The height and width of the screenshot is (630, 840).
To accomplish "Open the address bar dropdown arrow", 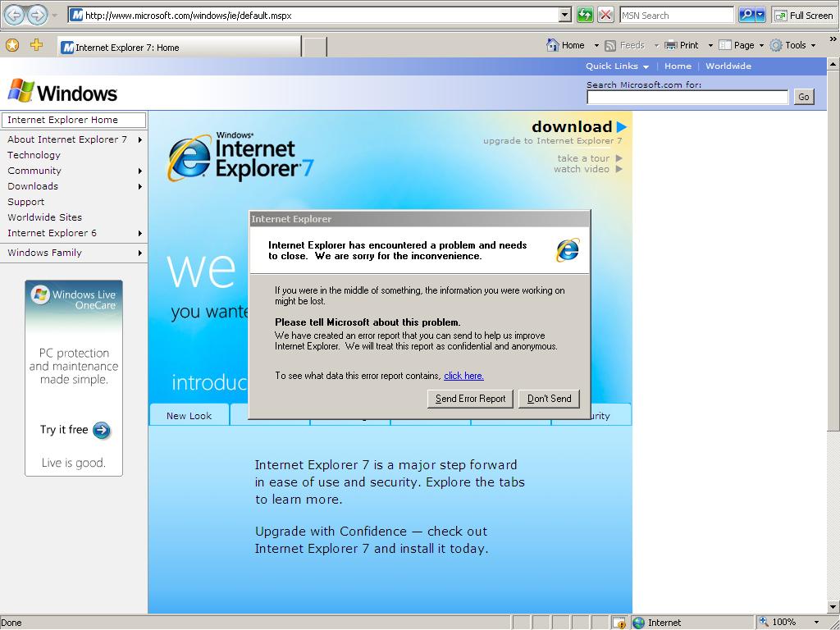I will click(564, 15).
